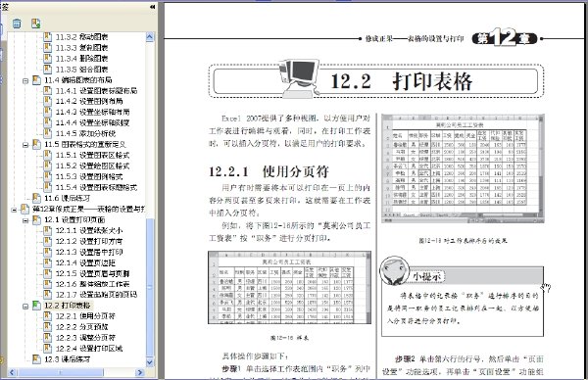
Task: Click bookmark icon beside 12.1.7 设置起始页的页码
Action: coord(48,295)
